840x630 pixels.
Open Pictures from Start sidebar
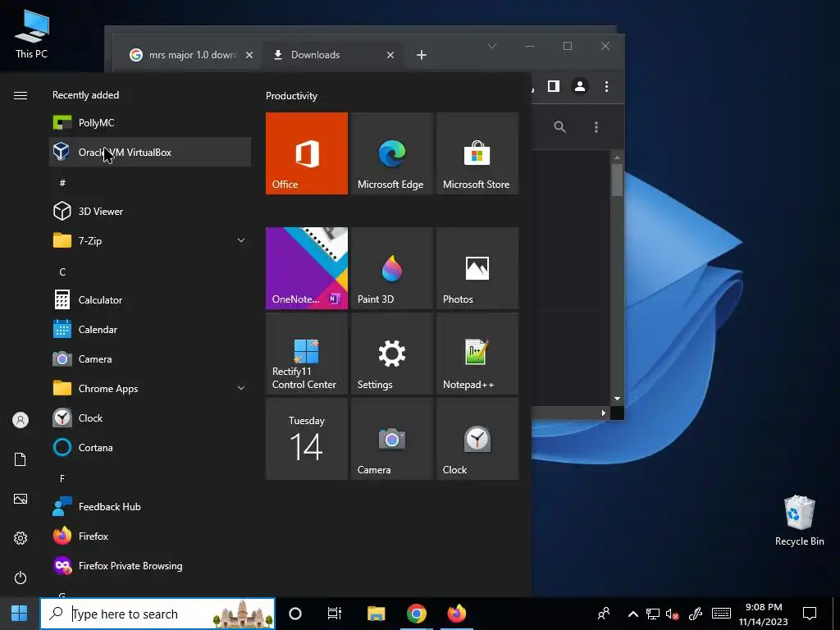click(21, 499)
